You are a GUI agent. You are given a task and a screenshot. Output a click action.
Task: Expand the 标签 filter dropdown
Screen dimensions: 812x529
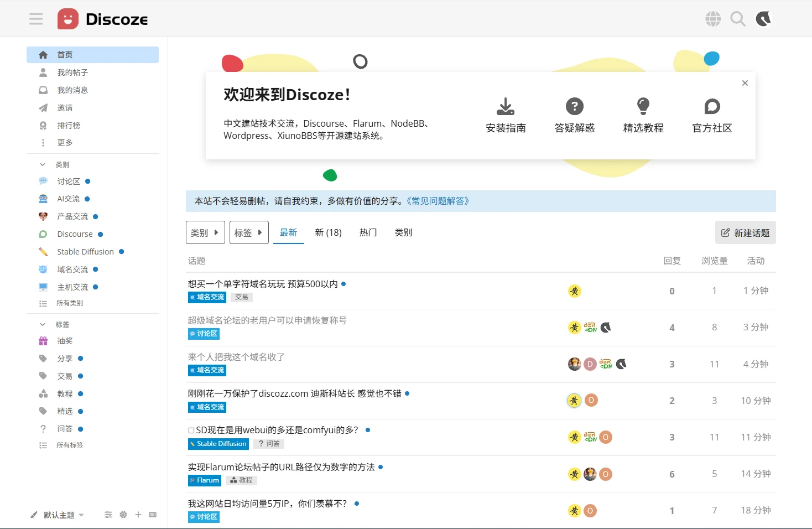(x=249, y=232)
